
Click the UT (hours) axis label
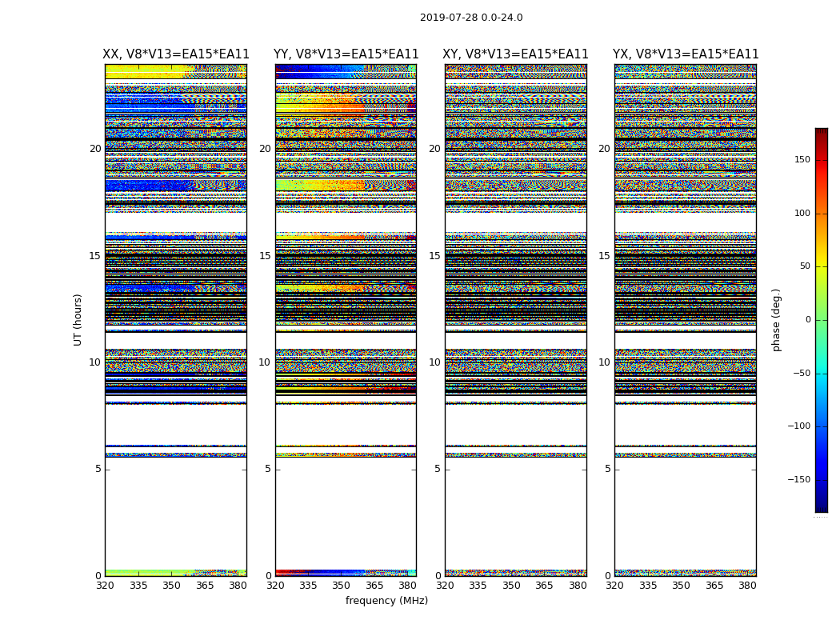point(78,320)
